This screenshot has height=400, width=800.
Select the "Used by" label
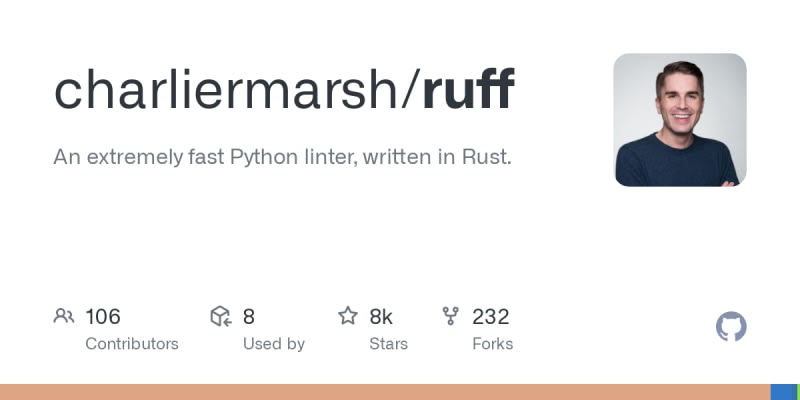tap(274, 344)
